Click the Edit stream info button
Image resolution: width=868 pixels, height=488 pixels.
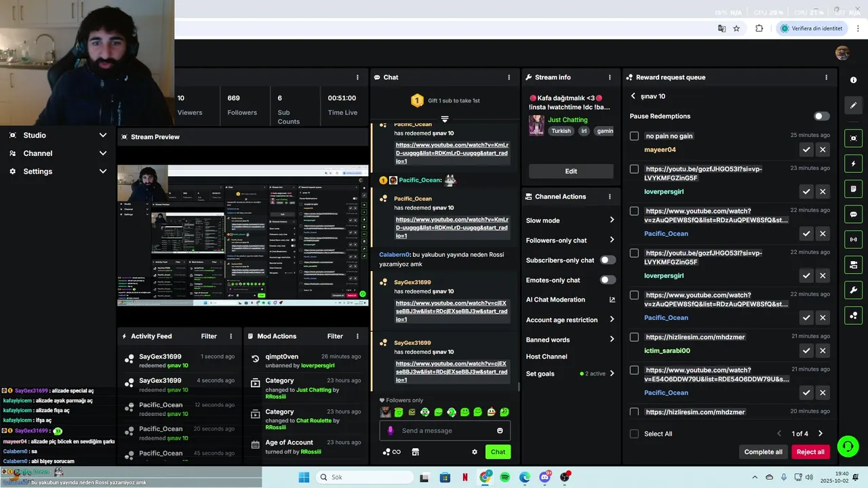pos(571,171)
